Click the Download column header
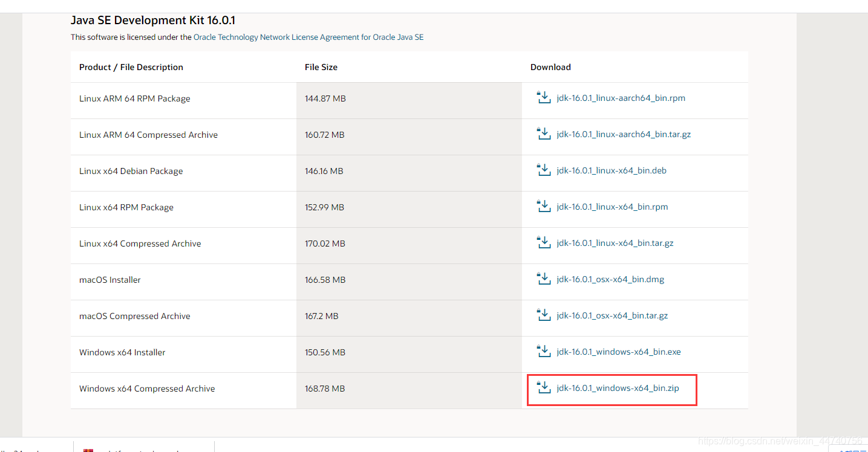This screenshot has height=452, width=868. point(550,67)
